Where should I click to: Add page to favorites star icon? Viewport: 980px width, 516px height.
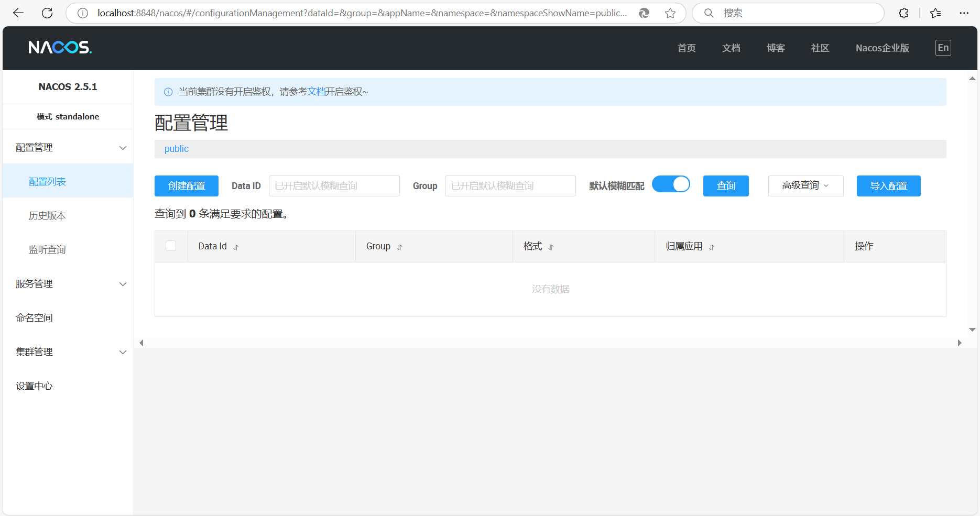670,13
